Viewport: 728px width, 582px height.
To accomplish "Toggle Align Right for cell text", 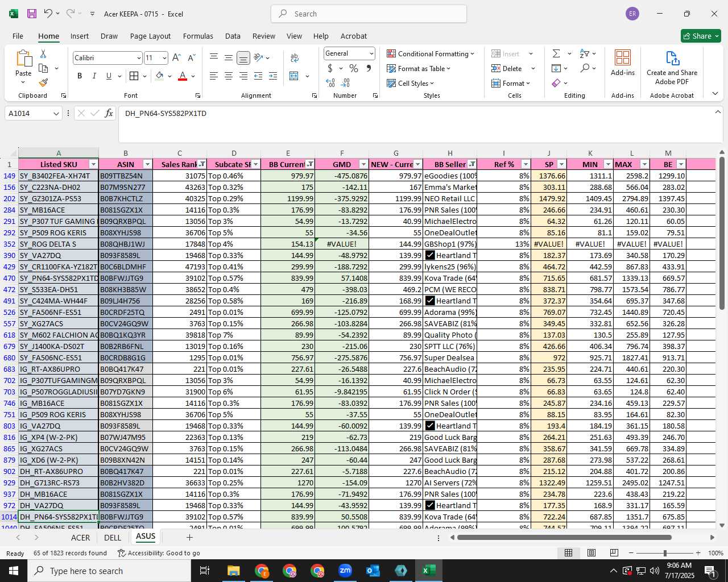I will [243, 76].
